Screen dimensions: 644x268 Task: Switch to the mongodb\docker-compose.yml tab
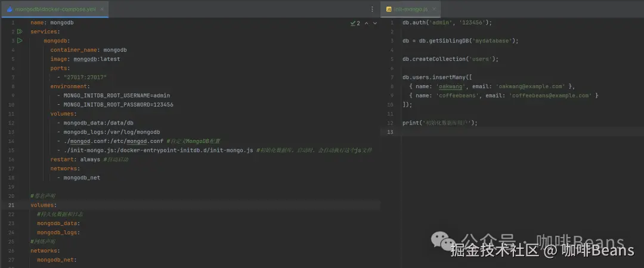(x=55, y=9)
